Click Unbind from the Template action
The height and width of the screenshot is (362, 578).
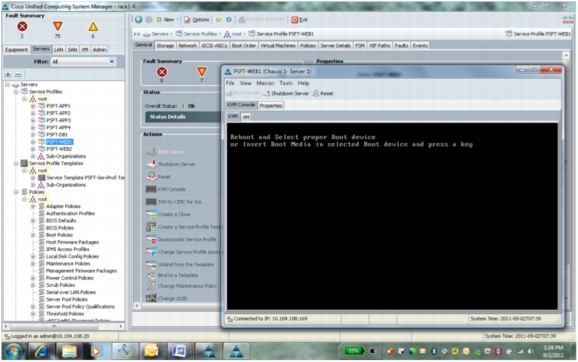click(185, 265)
